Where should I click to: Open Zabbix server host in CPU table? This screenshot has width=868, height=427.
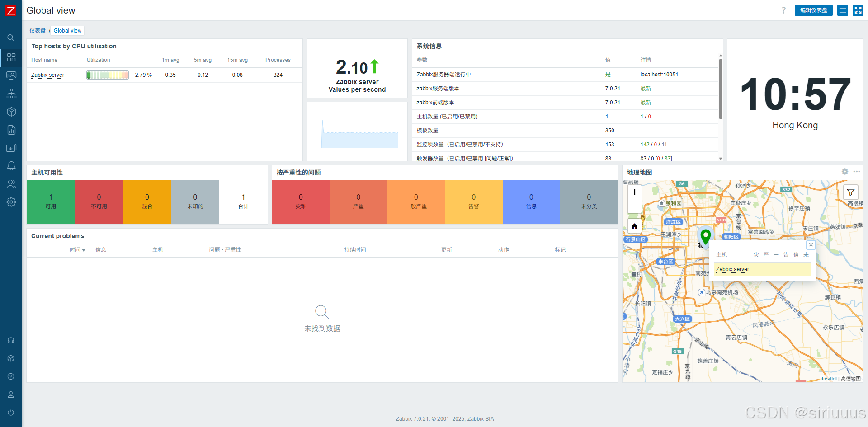point(47,75)
